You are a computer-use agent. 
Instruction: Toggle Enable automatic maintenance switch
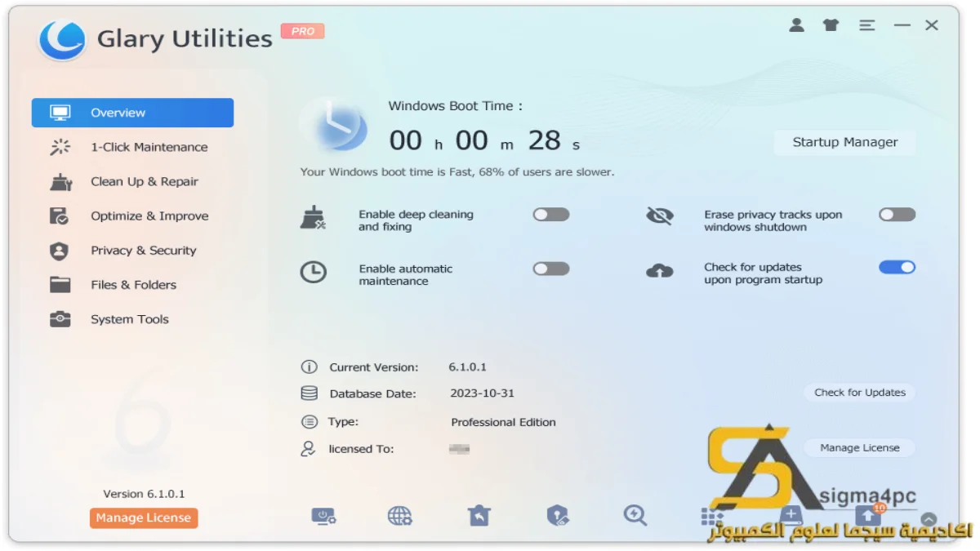pos(551,269)
